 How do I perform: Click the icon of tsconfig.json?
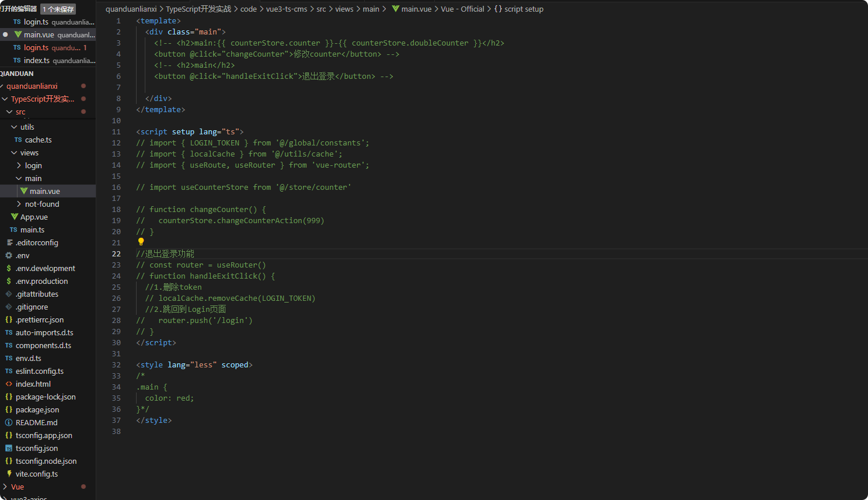coord(9,448)
